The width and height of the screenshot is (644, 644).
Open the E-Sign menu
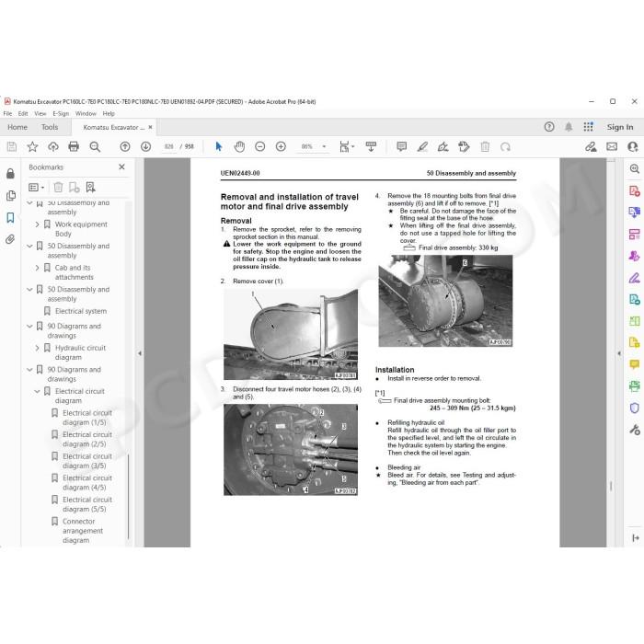[61, 114]
